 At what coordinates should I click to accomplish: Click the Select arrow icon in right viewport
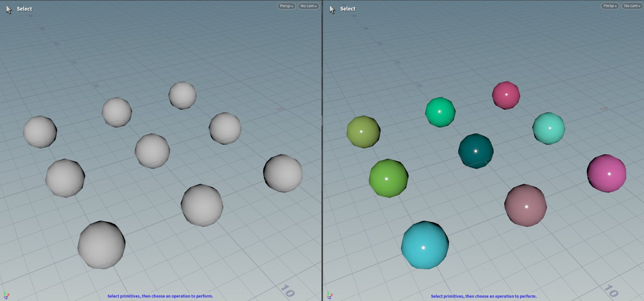(332, 9)
